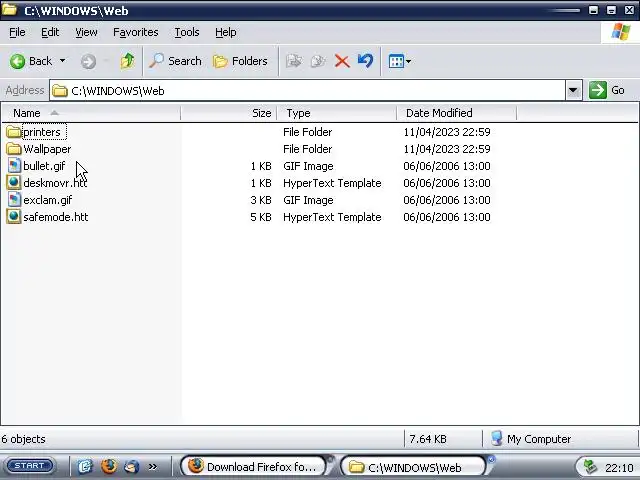Click the 6 objects status bar text
Screen dimensions: 640x480
pyautogui.click(x=24, y=439)
